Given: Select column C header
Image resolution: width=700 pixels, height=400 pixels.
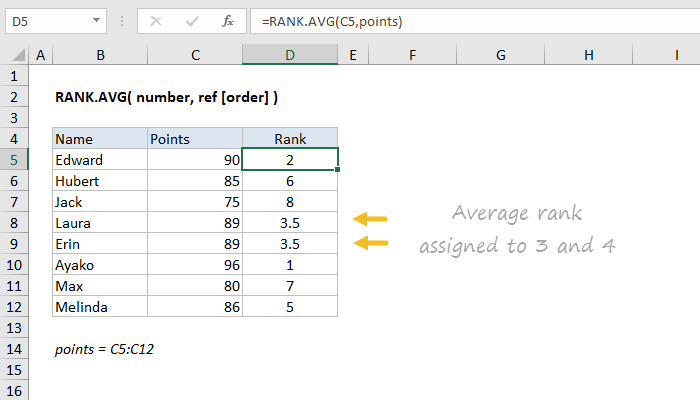Looking at the screenshot, I should pyautogui.click(x=194, y=56).
